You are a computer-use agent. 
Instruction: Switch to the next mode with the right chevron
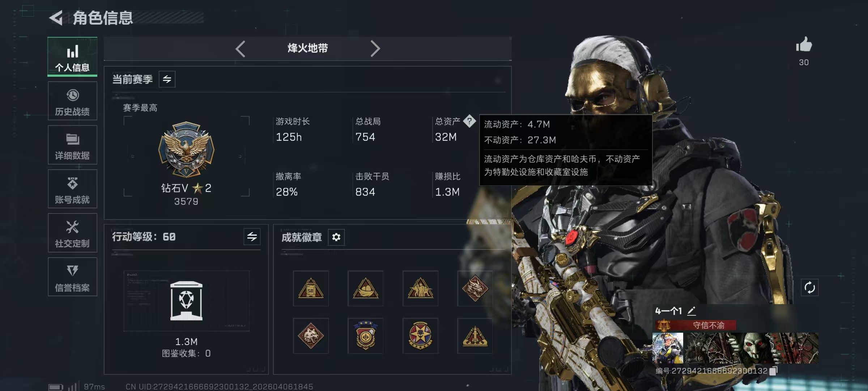375,49
